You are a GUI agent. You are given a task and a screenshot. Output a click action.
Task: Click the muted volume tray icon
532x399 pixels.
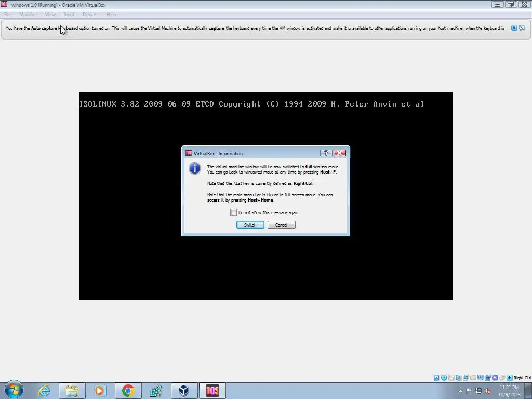point(488,391)
